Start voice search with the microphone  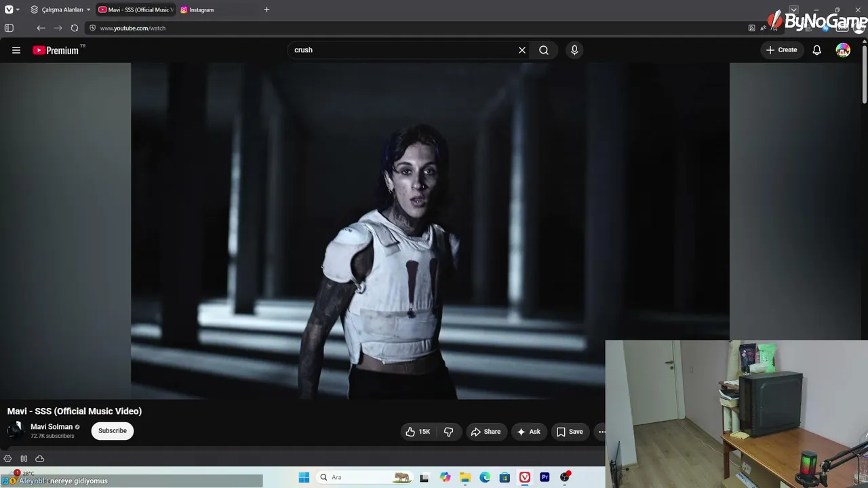pos(574,50)
